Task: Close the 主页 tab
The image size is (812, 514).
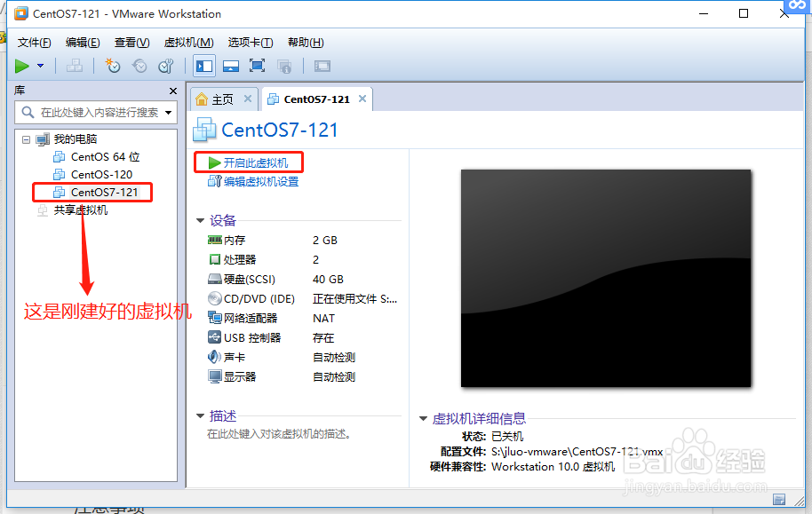Action: (x=248, y=99)
